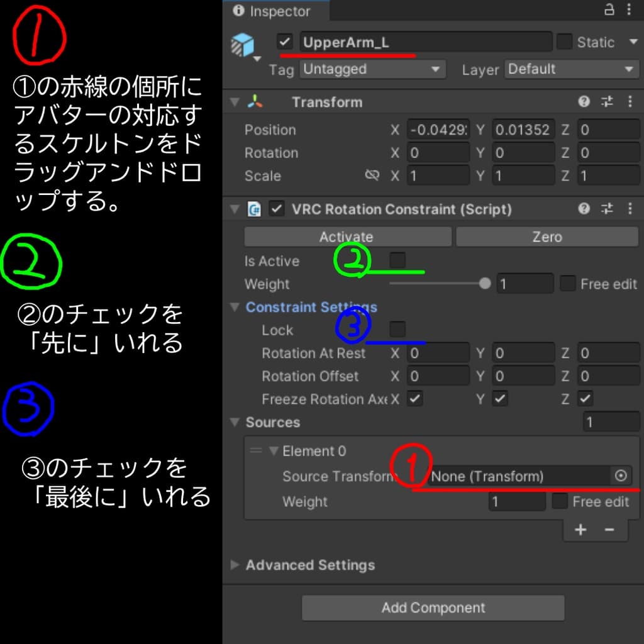Open VRC Rotation Constraint three-dot menu
The image size is (644, 644).
630,209
